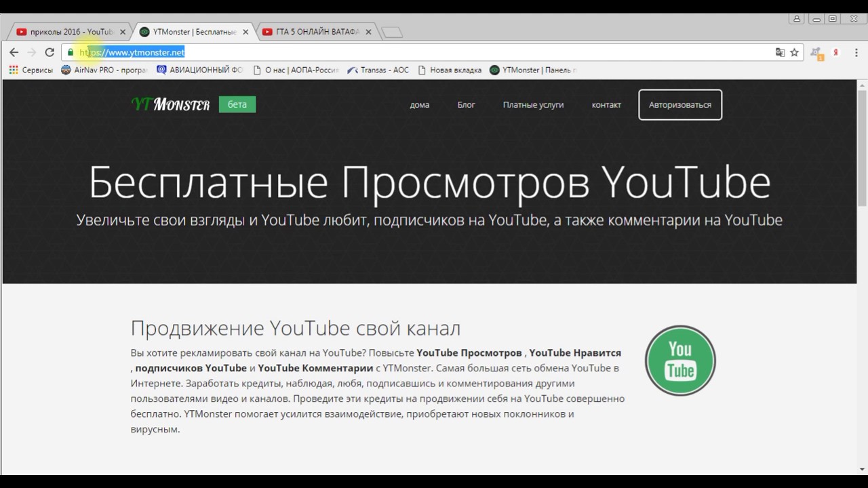The image size is (868, 488).
Task: Open the Новая вкладка bookmark
Action: (x=450, y=70)
